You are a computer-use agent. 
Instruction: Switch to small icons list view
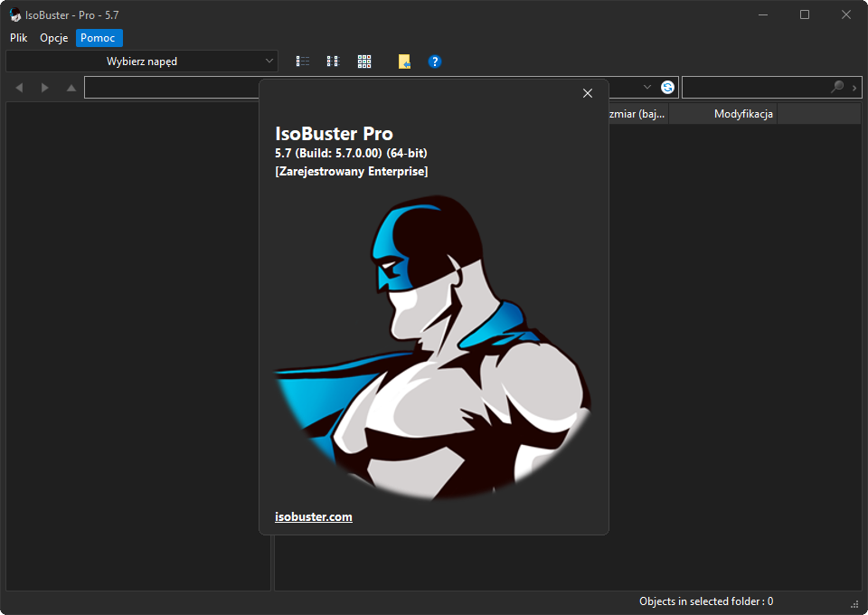[333, 61]
